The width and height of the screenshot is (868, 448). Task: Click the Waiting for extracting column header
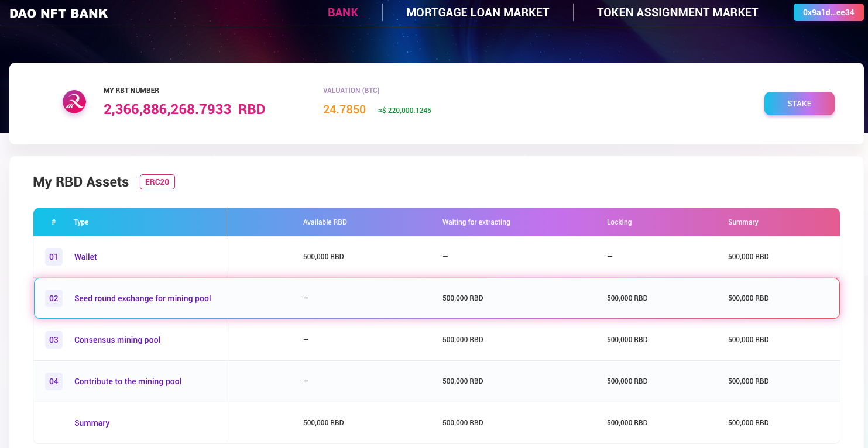[476, 222]
